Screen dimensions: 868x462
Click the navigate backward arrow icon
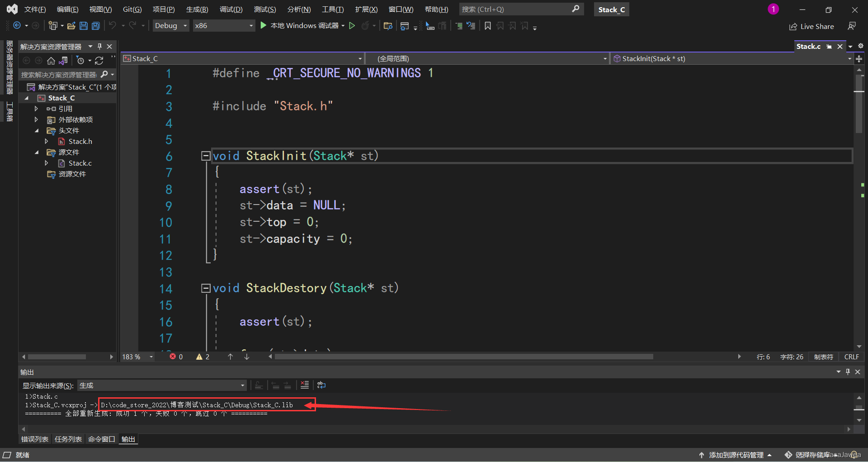17,26
